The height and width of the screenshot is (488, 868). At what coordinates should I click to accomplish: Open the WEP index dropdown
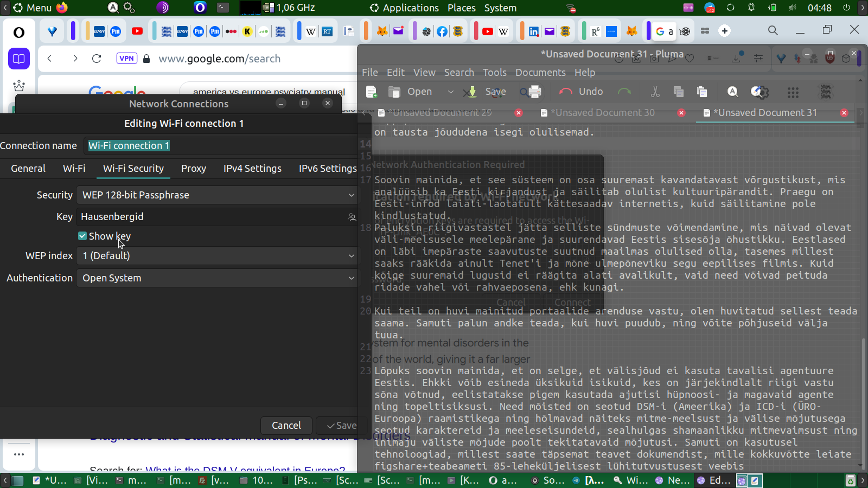216,256
